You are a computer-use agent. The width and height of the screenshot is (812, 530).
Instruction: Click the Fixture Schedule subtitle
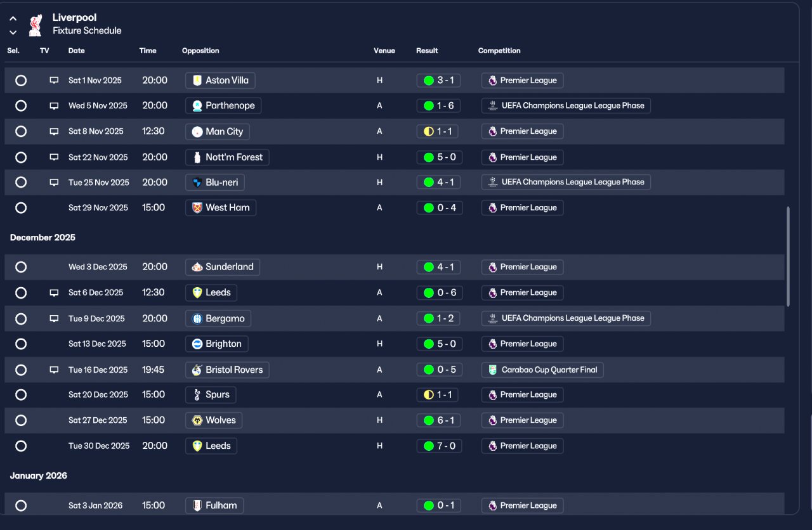87,30
